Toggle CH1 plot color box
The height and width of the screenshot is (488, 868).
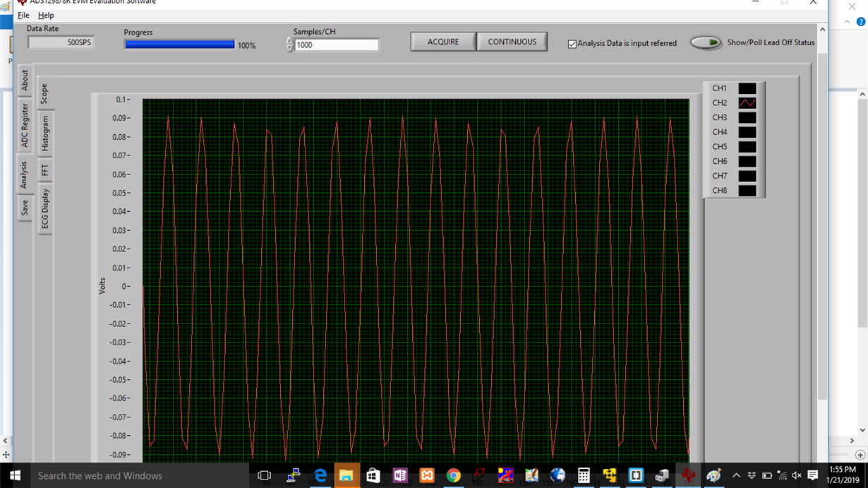tap(747, 88)
